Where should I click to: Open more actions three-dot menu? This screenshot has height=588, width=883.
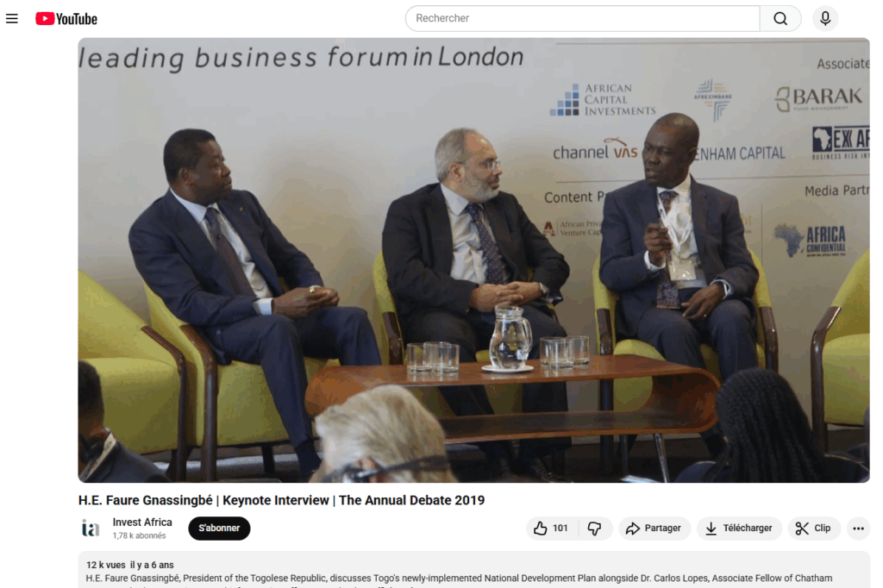[858, 529]
